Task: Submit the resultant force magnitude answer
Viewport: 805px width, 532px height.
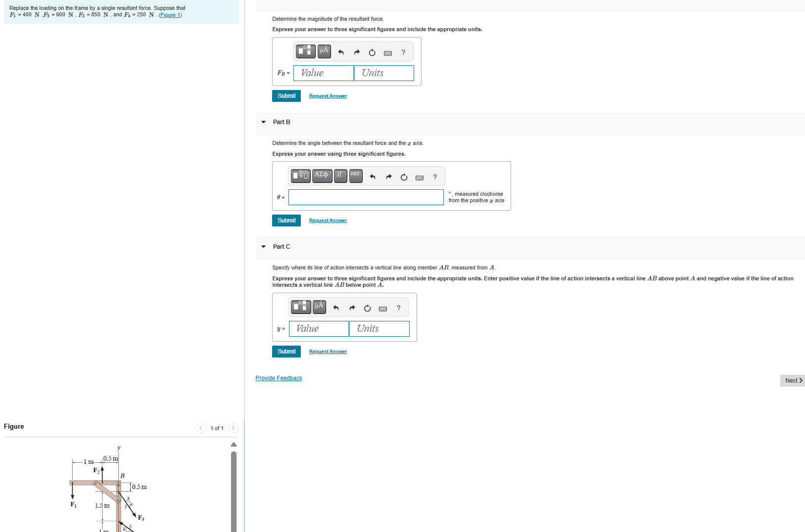Action: click(x=286, y=96)
